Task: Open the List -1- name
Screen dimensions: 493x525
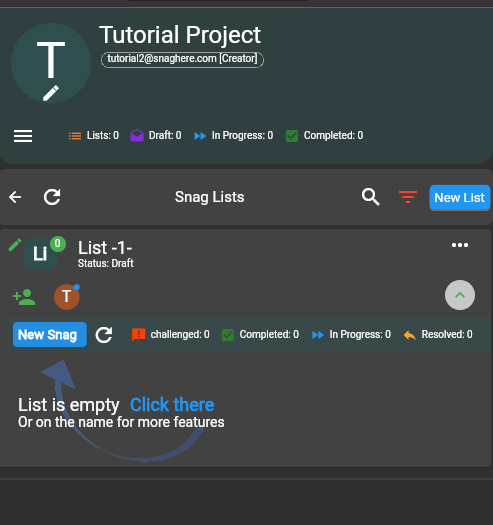Action: click(105, 248)
